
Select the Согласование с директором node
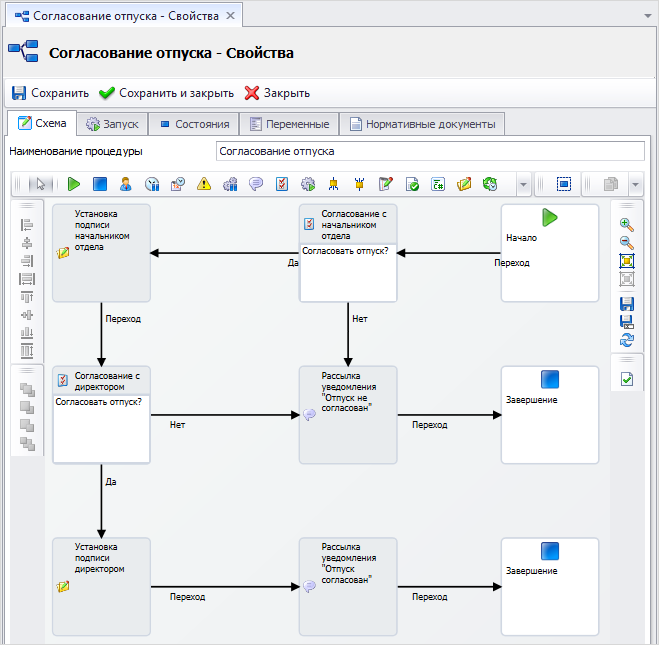[101, 415]
